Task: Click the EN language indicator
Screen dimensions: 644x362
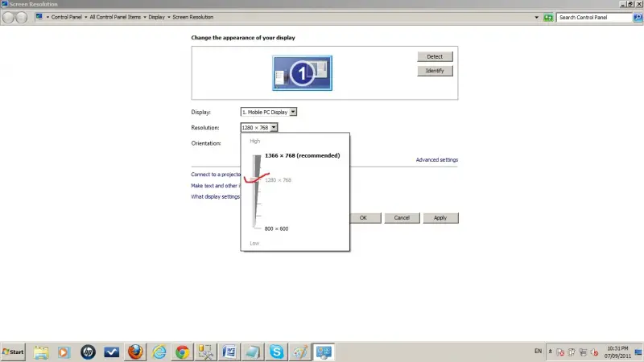Action: click(538, 352)
